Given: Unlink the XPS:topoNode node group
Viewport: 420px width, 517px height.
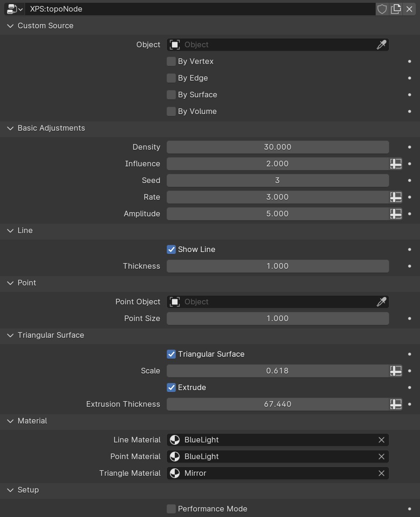Looking at the screenshot, I should click(409, 9).
